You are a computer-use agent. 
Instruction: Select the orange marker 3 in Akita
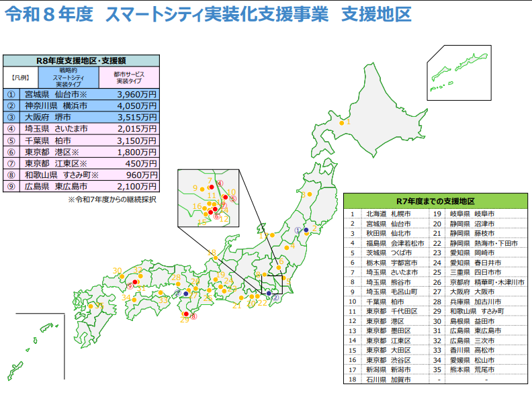pos(310,195)
